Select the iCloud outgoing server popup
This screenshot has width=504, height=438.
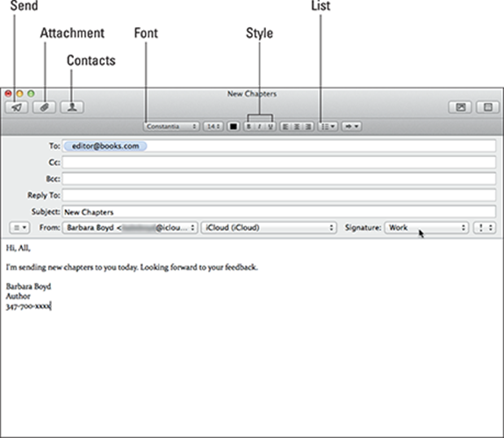269,227
